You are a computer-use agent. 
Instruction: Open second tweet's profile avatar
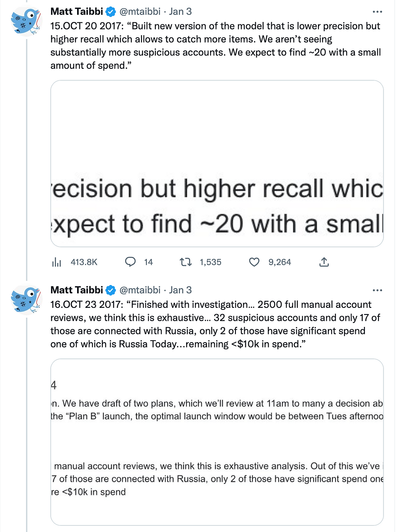26,299
